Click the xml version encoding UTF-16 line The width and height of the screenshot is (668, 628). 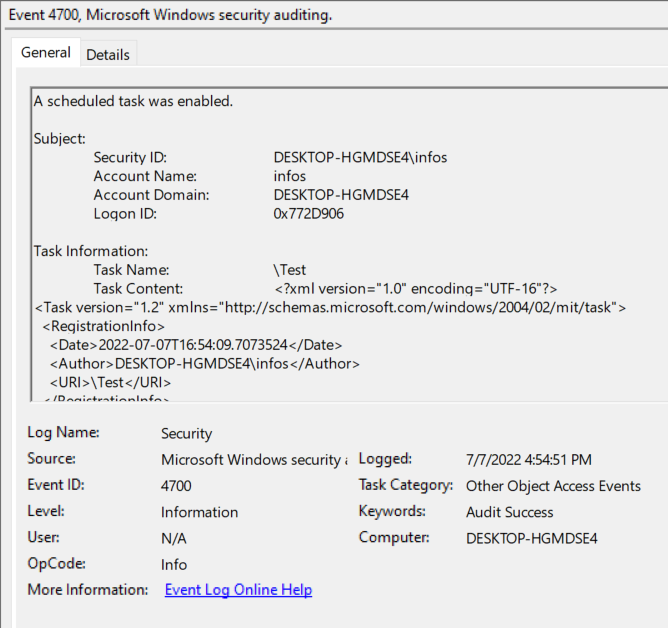pos(416,289)
